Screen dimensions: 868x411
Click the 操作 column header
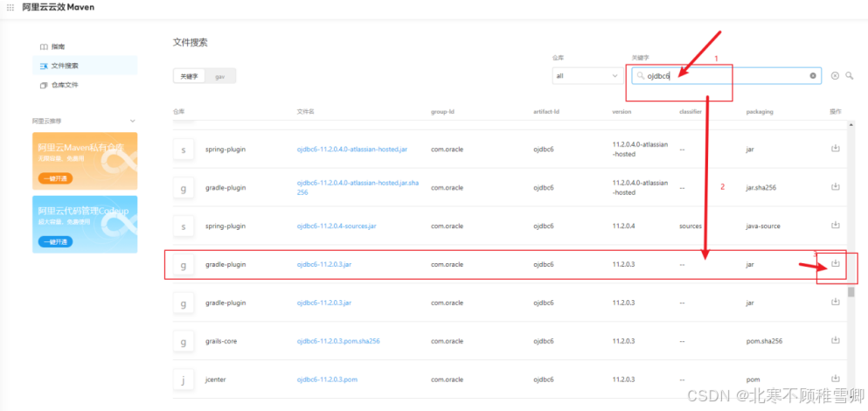pyautogui.click(x=836, y=111)
